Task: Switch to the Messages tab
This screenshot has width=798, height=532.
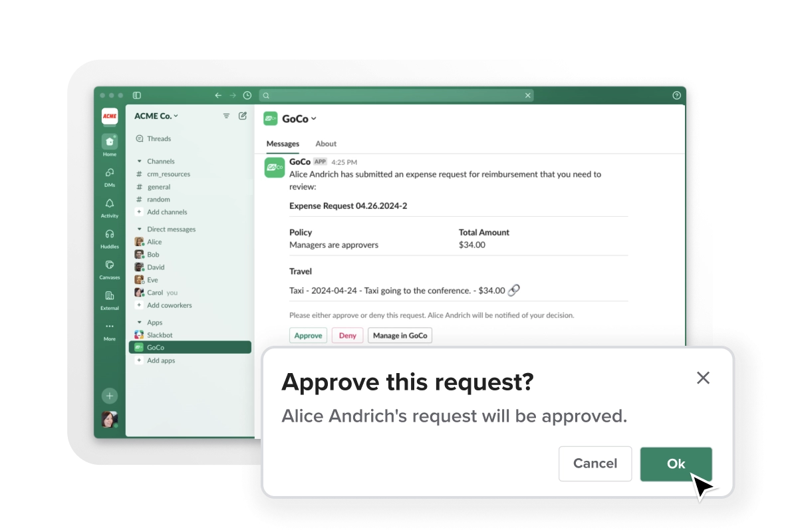Action: coord(283,144)
